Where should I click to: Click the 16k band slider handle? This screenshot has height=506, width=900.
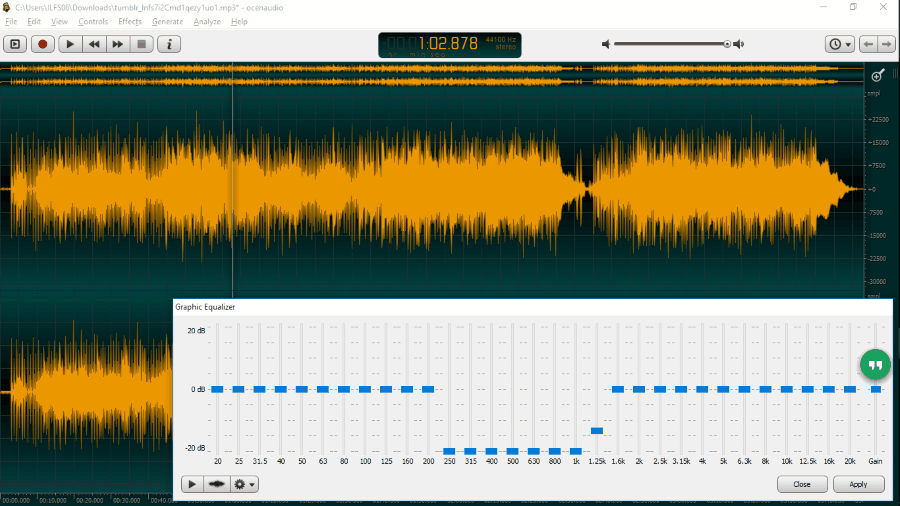point(829,390)
